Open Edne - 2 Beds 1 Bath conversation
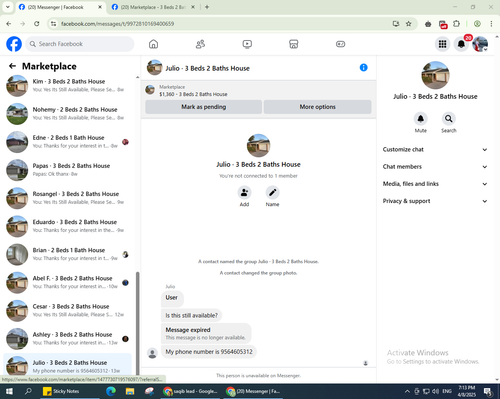 coord(68,142)
